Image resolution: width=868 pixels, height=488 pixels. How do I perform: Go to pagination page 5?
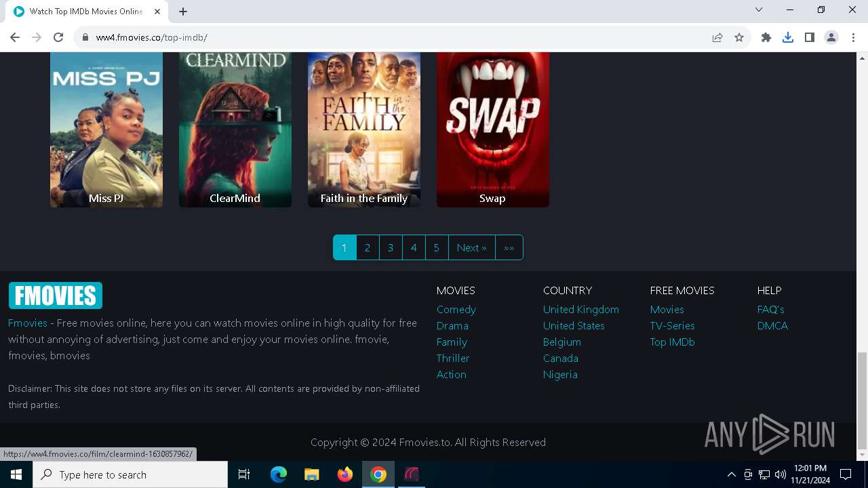(x=437, y=247)
